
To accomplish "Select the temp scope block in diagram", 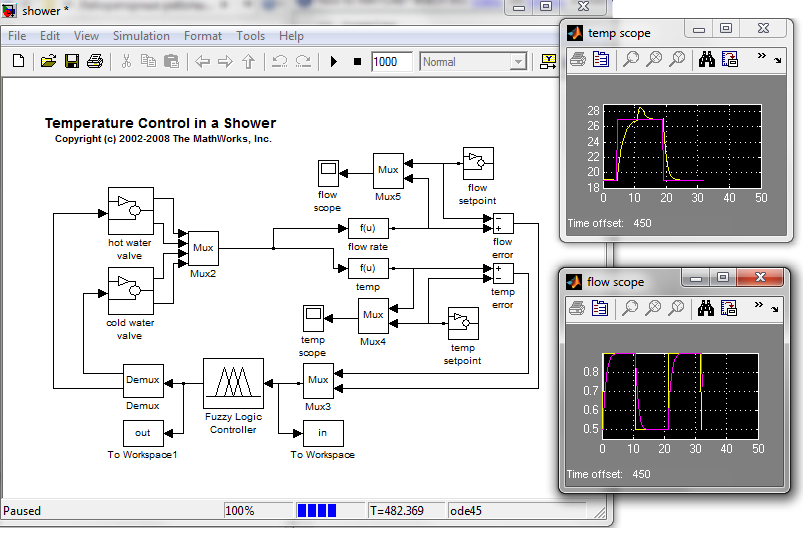I will pos(313,318).
